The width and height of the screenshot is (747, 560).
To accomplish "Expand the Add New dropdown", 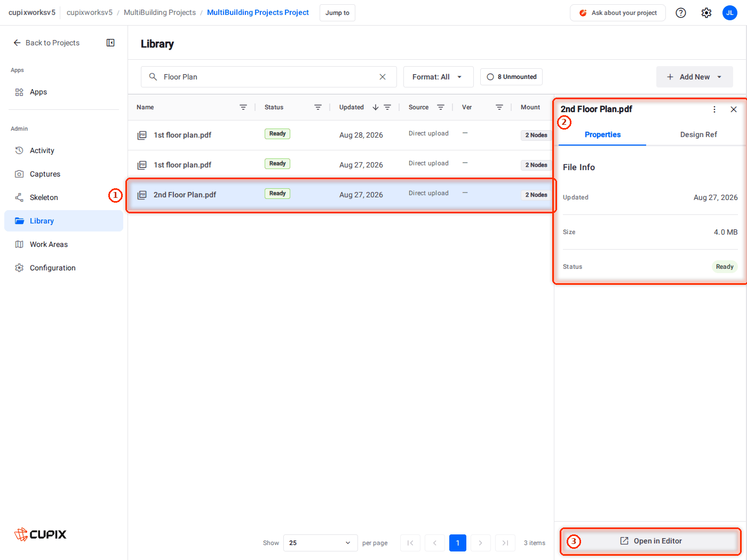I will pyautogui.click(x=694, y=77).
